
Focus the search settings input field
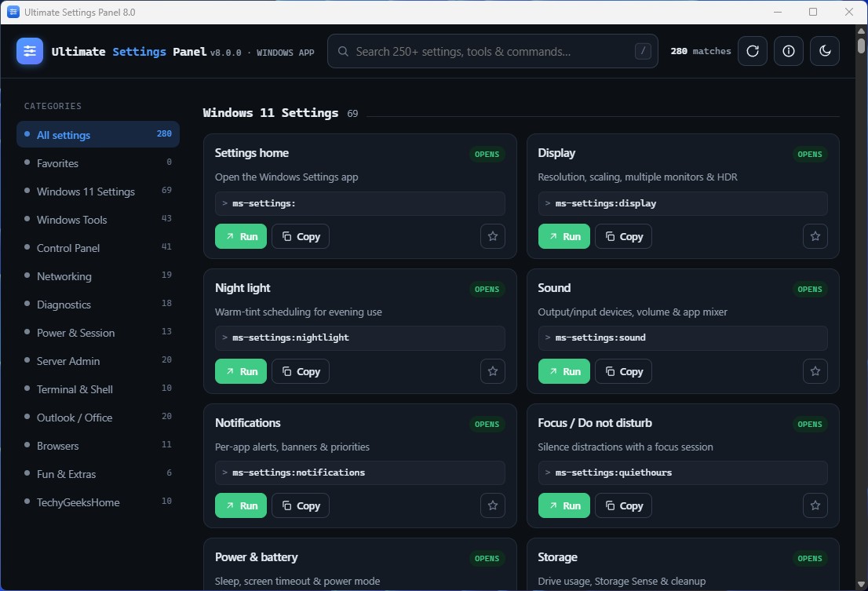coord(492,52)
